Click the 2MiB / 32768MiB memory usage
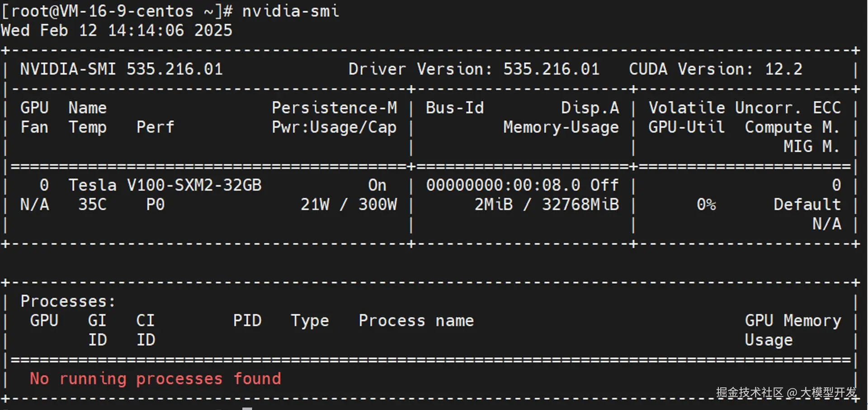This screenshot has width=868, height=410. point(546,205)
